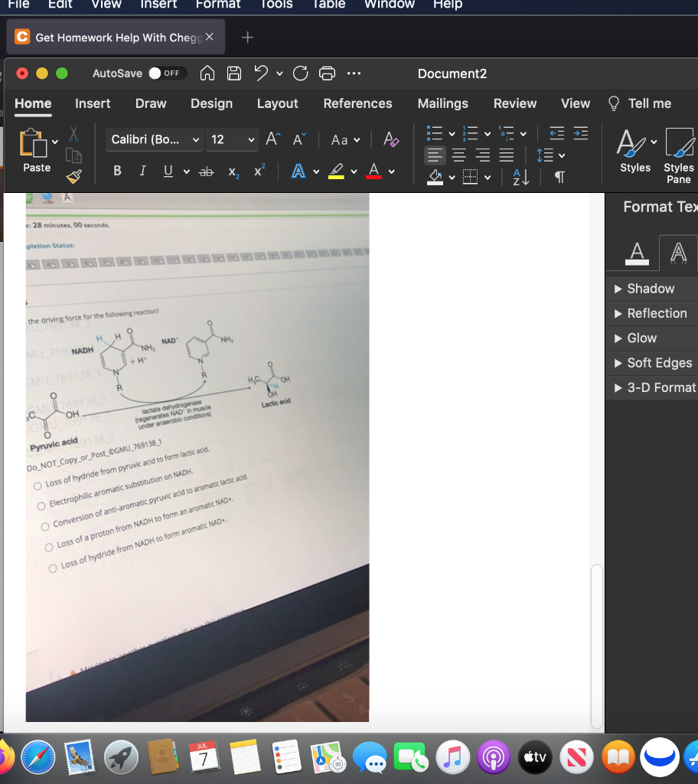Open the A-Z Sort tool
The width and height of the screenshot is (698, 784).
point(520,177)
